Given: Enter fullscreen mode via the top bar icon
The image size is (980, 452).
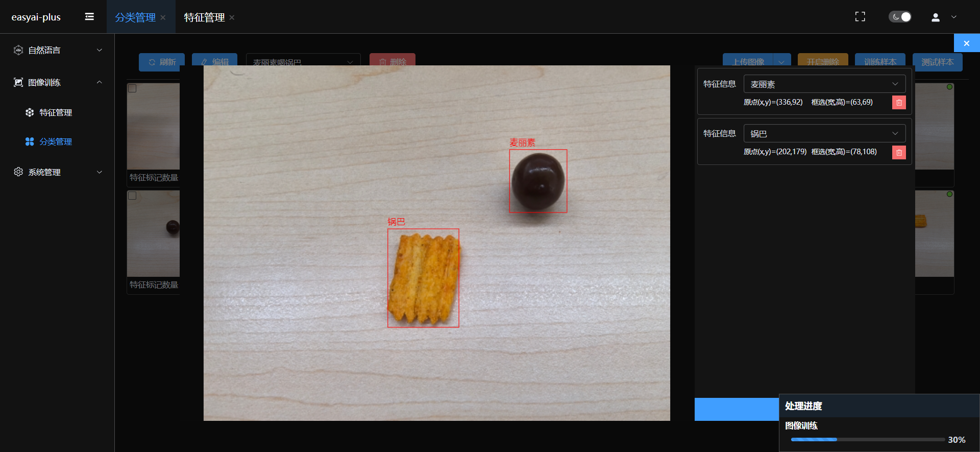Looking at the screenshot, I should 860,17.
